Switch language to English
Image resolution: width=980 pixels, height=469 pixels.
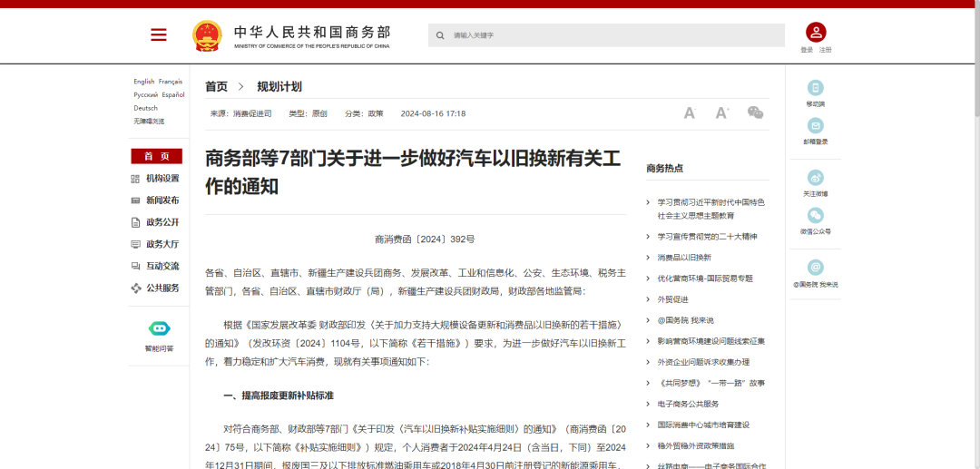[143, 81]
